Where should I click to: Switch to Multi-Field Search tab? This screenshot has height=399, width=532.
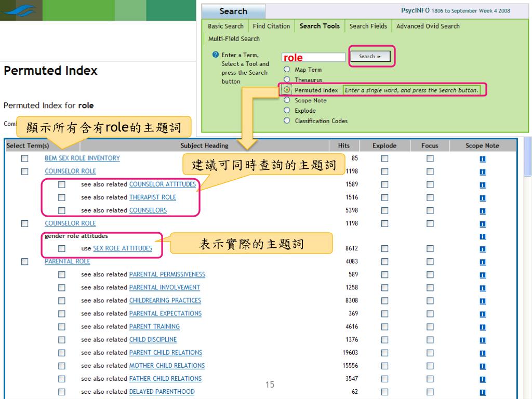click(x=234, y=38)
